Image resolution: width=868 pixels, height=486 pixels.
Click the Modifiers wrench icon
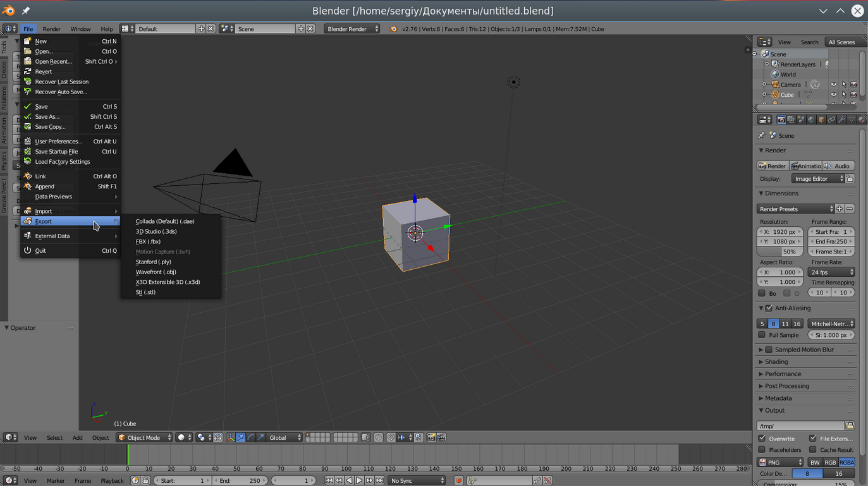[x=841, y=119]
